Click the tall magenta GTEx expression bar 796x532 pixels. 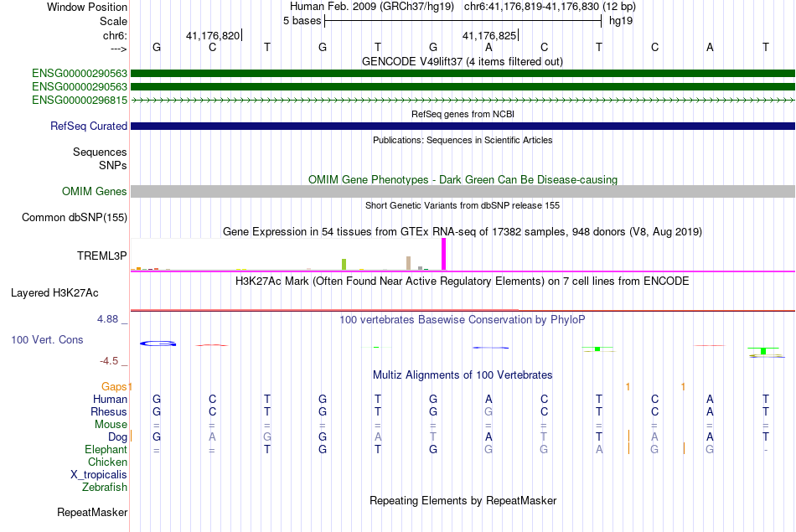tap(444, 255)
